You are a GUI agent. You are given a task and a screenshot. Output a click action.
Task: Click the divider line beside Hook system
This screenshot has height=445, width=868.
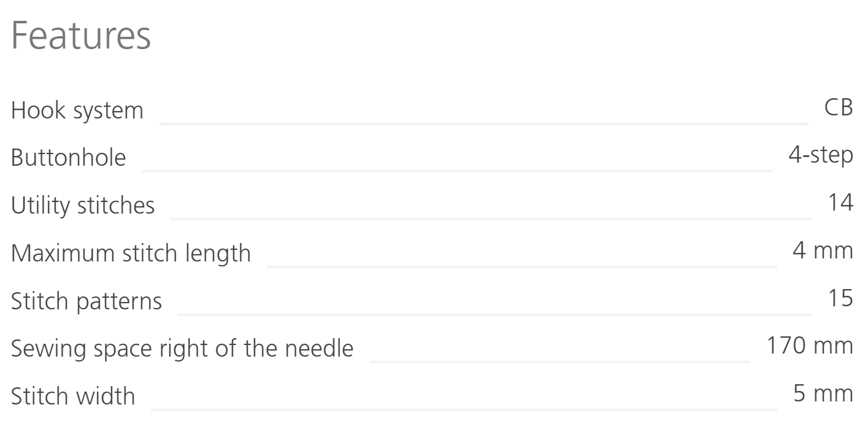coord(483,123)
